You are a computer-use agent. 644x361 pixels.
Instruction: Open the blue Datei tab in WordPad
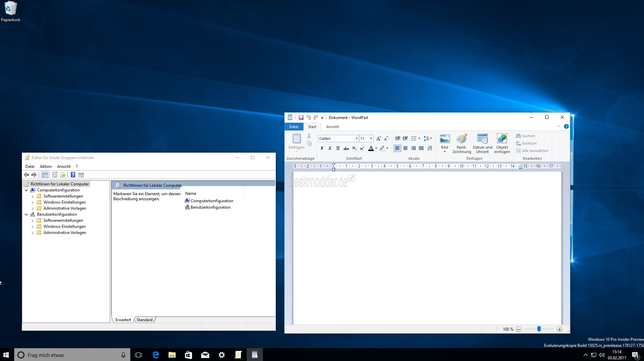[294, 127]
